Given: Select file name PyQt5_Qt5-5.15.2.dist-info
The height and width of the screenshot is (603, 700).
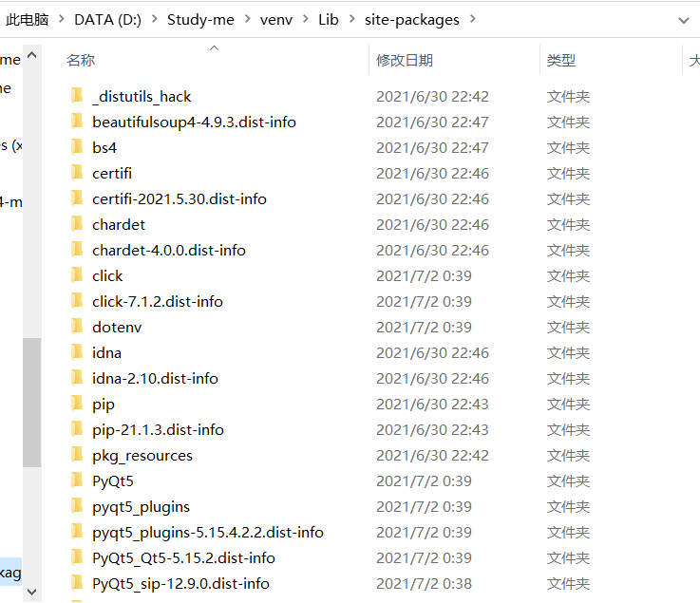Looking at the screenshot, I should pos(183,558).
